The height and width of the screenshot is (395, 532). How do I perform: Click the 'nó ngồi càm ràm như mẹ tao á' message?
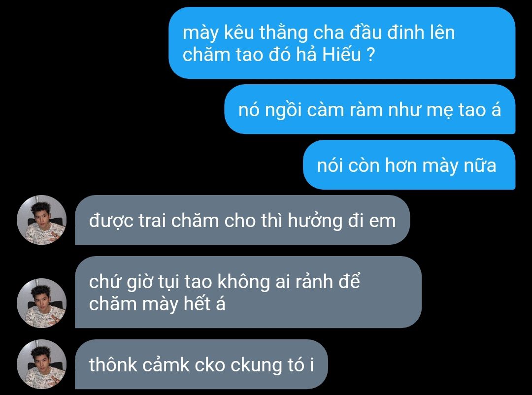pyautogui.click(x=370, y=109)
